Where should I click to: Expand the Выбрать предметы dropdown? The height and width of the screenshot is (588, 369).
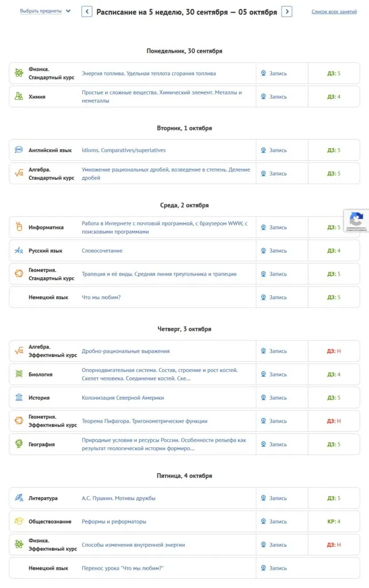click(x=45, y=11)
